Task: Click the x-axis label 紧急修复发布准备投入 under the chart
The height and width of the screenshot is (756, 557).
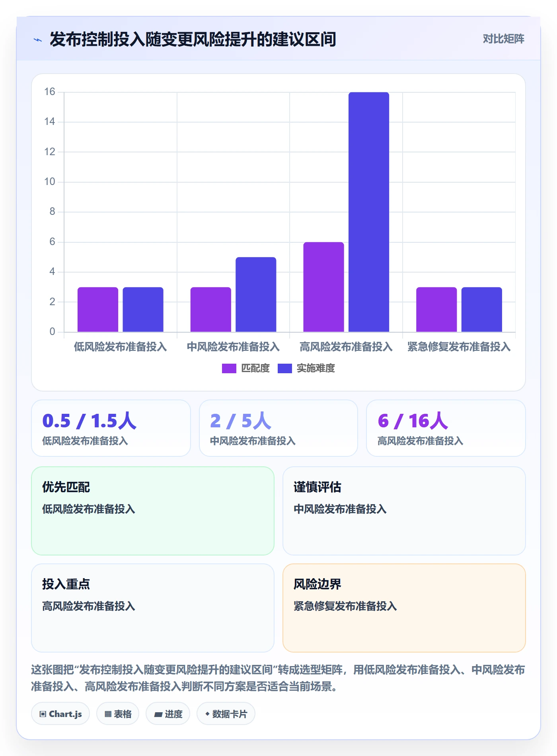Action: (x=459, y=347)
